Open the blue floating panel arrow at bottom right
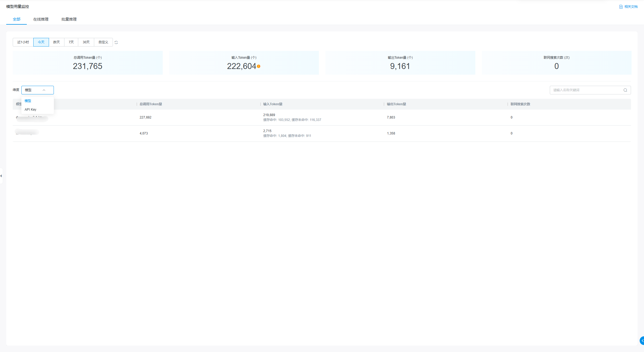 tap(642, 341)
